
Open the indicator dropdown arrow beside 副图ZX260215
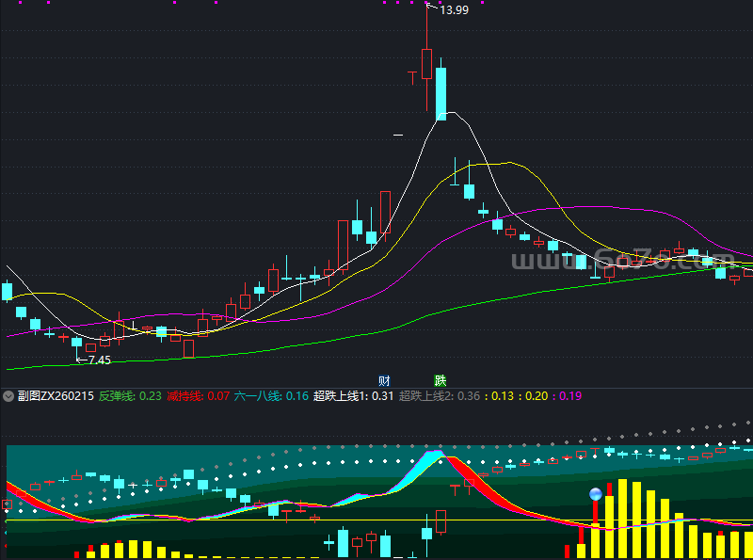click(x=8, y=396)
